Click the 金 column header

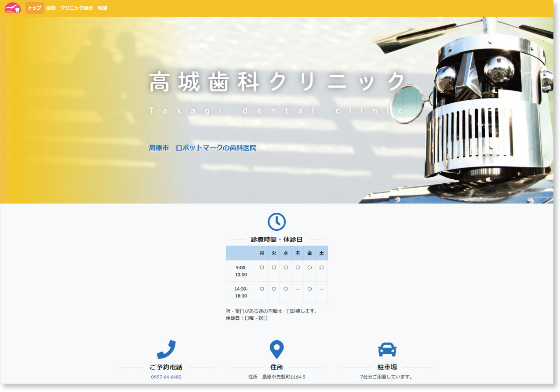pyautogui.click(x=309, y=253)
